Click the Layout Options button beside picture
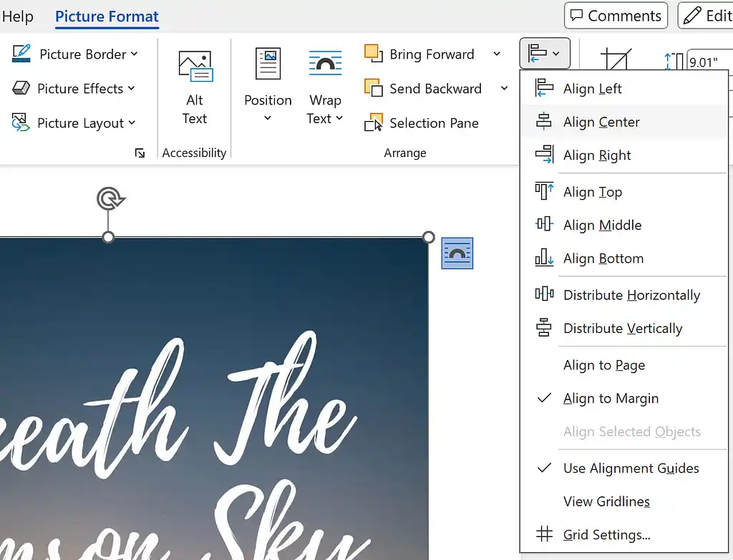Image resolution: width=733 pixels, height=560 pixels. (457, 253)
